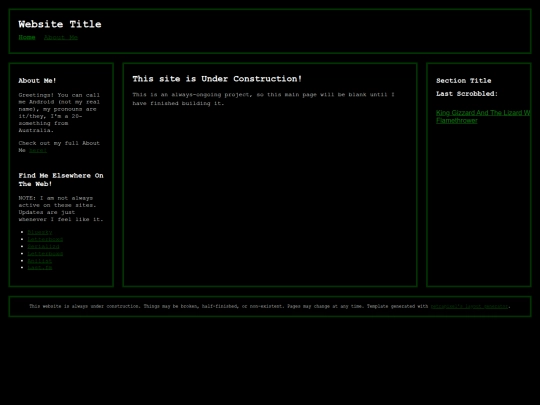The image size is (540, 405).
Task: Open the Home navigation link
Action: click(x=27, y=37)
